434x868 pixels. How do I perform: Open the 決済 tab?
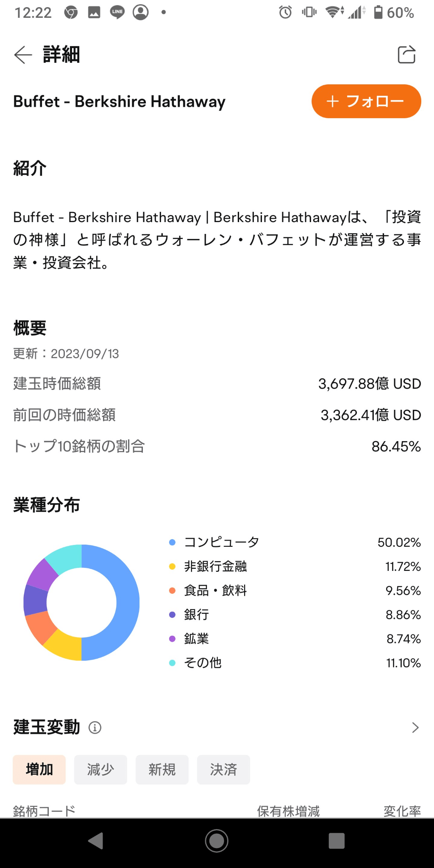click(223, 769)
